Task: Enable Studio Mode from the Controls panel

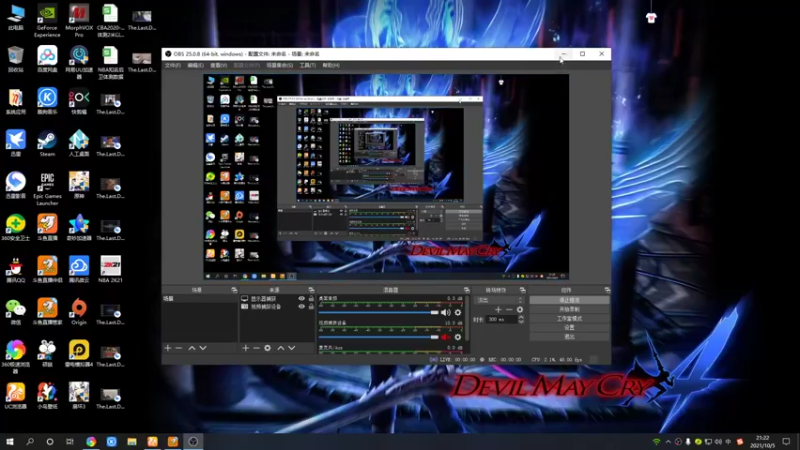Action: point(569,318)
